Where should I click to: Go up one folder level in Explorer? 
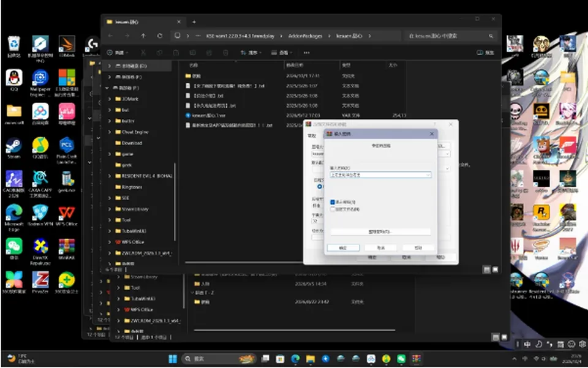pyautogui.click(x=143, y=36)
